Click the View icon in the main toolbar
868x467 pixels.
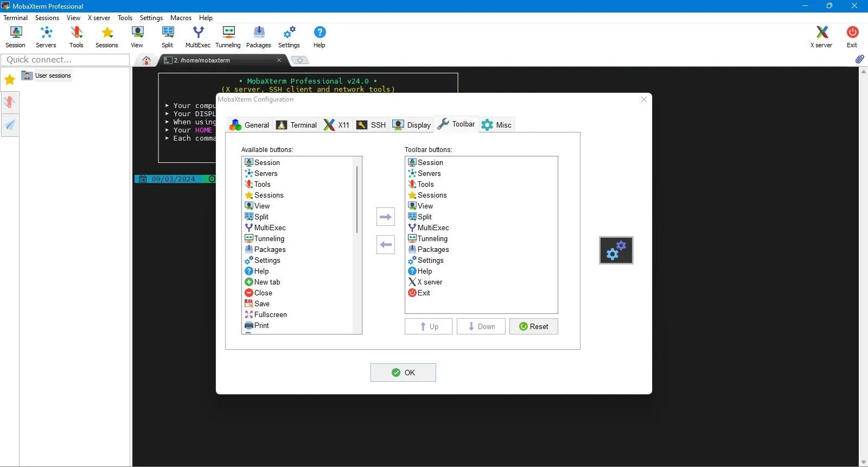point(137,37)
